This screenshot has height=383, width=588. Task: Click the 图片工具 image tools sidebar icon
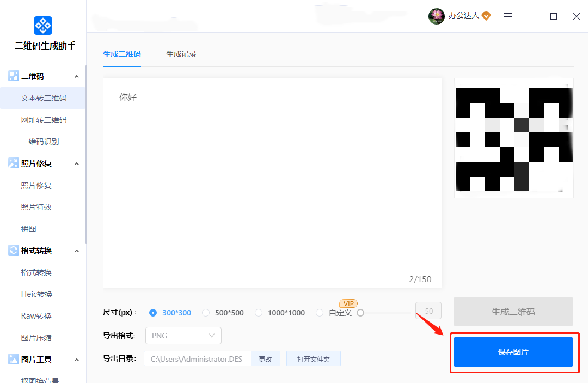(13, 359)
